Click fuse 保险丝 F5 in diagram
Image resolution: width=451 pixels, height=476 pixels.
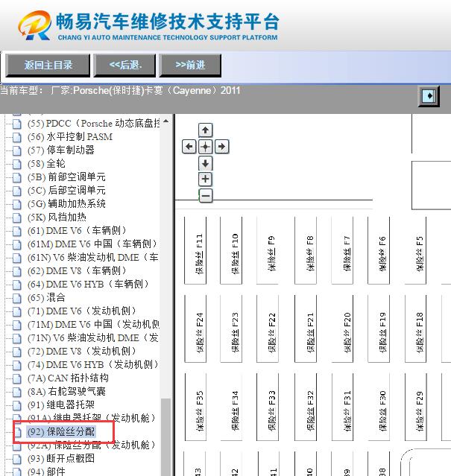(416, 251)
